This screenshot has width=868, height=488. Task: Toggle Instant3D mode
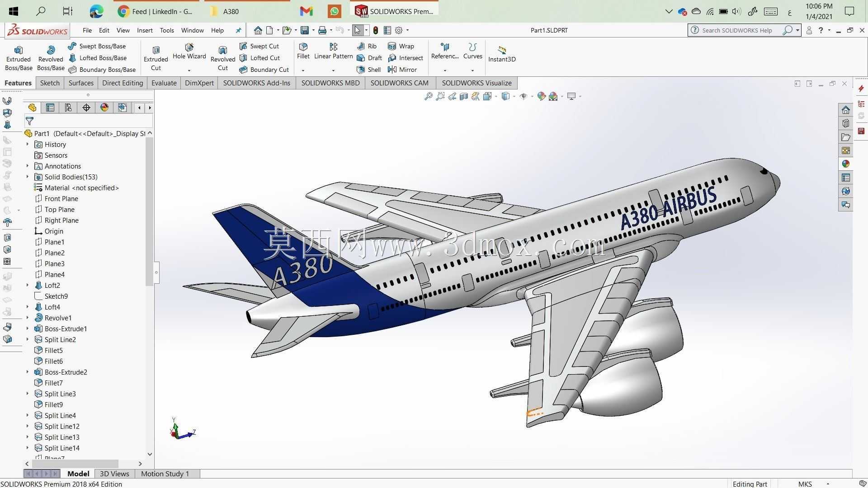pos(502,54)
